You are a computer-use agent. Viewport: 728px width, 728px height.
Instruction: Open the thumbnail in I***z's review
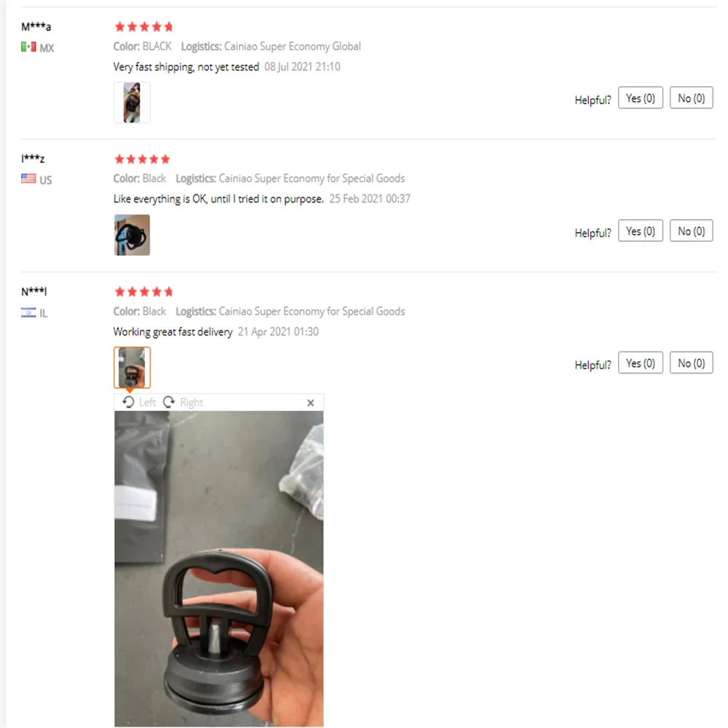tap(132, 235)
